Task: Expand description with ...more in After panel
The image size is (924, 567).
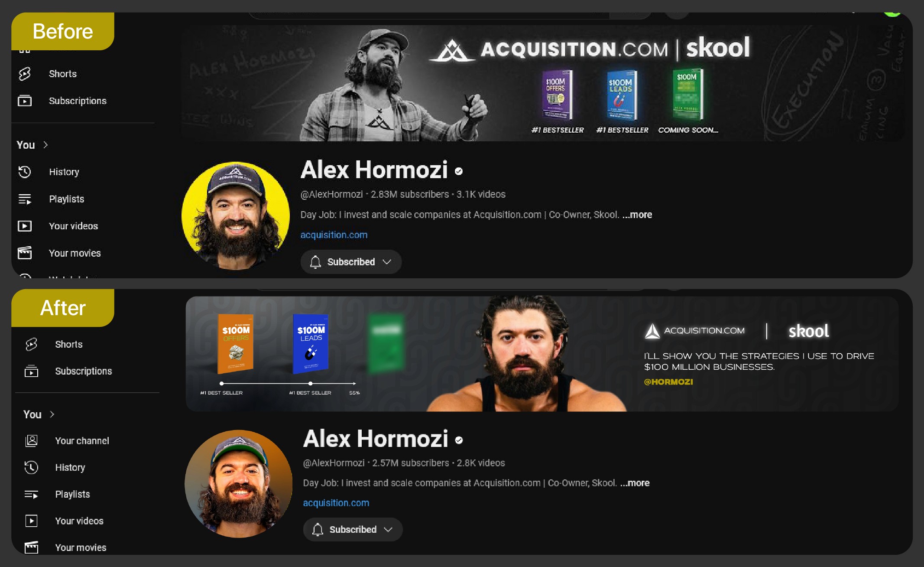Action: [635, 483]
